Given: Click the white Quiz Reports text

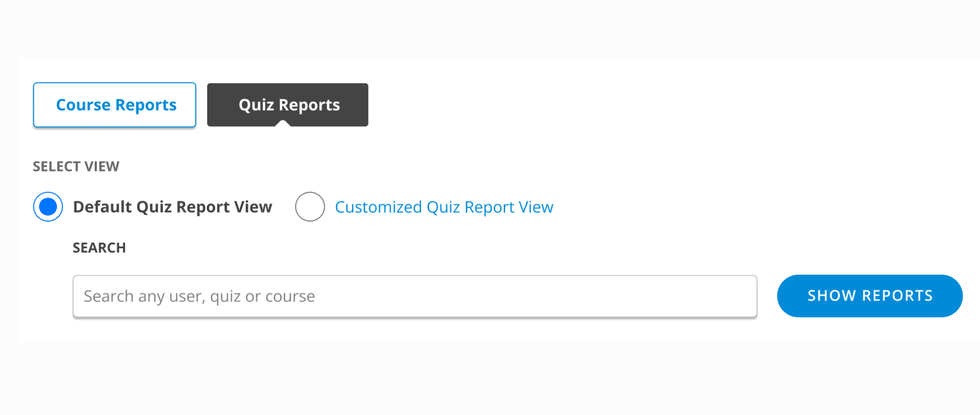Looking at the screenshot, I should click(289, 105).
